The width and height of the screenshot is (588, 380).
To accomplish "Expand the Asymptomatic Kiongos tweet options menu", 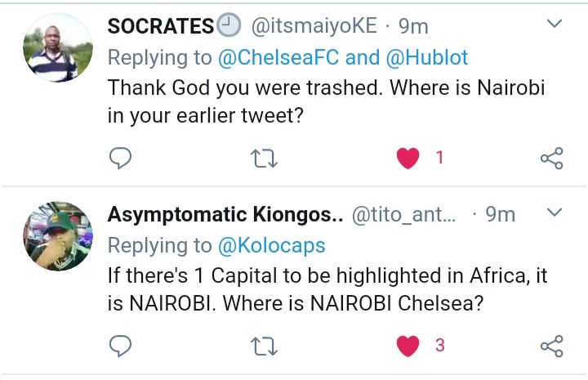I will pos(554,213).
